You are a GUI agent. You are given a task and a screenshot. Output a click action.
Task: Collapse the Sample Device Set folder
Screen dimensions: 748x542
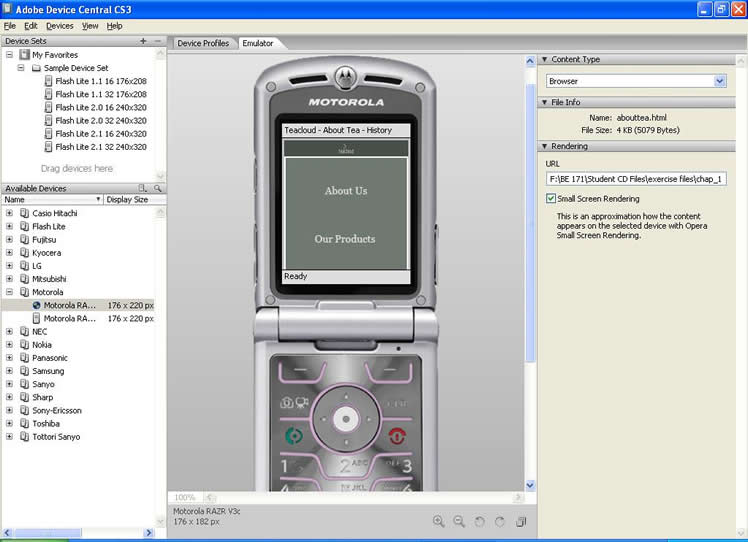21,68
